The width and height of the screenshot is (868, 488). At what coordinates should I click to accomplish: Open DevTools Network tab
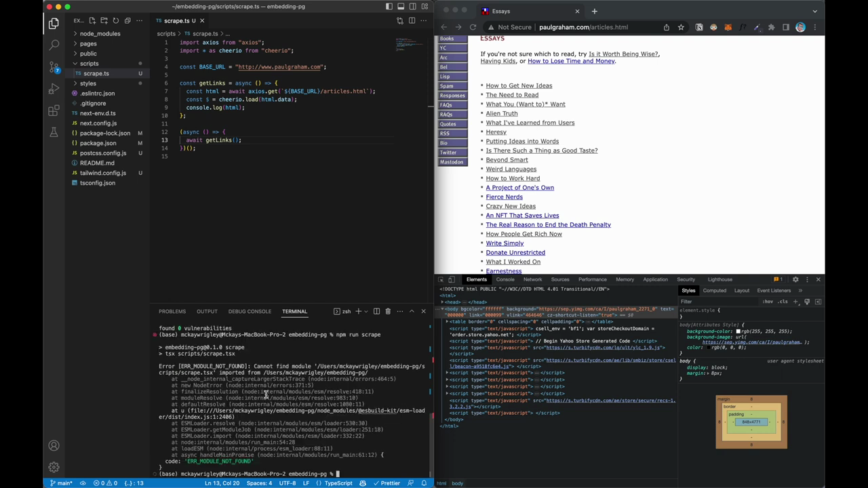click(x=532, y=279)
